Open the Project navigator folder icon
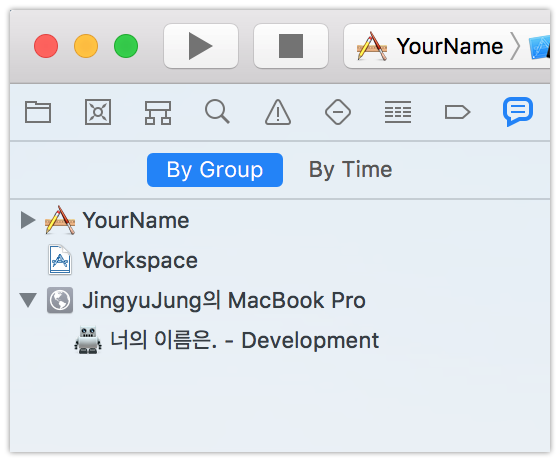Image resolution: width=560 pixels, height=462 pixels. click(38, 112)
